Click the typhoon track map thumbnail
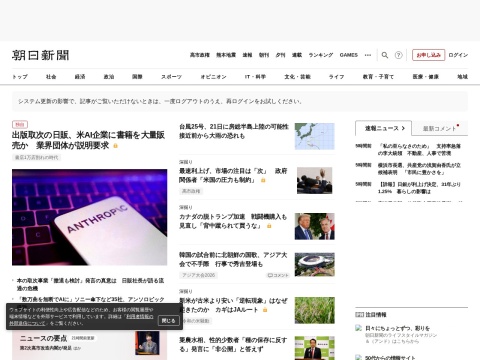This screenshot has height=360, width=480. tap(314, 136)
